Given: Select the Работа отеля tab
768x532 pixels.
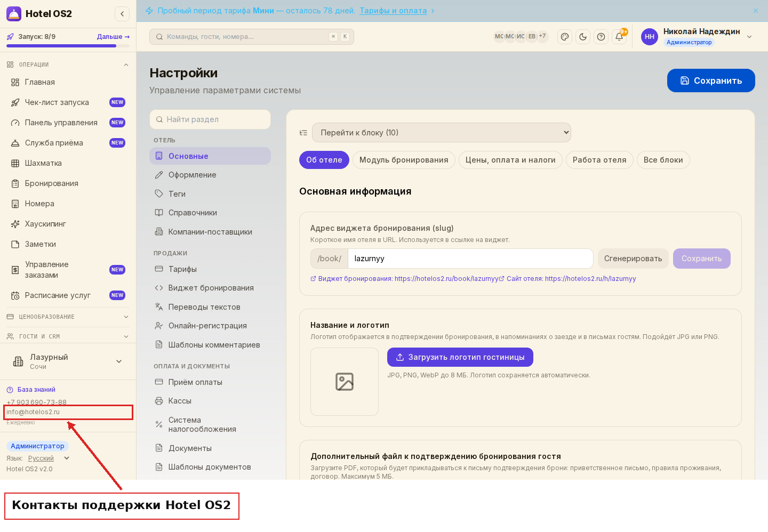Looking at the screenshot, I should (599, 160).
